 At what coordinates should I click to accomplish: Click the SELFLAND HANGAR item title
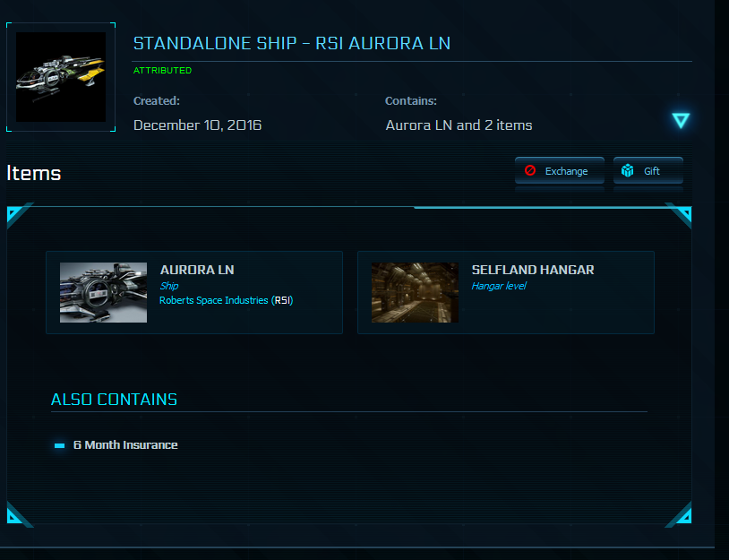tap(533, 270)
